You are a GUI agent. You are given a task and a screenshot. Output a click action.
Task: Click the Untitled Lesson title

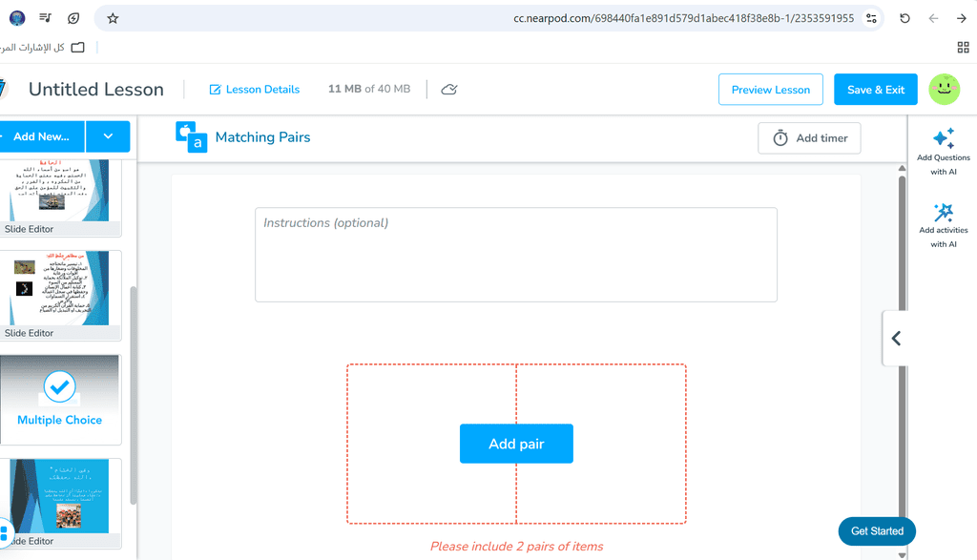(96, 89)
